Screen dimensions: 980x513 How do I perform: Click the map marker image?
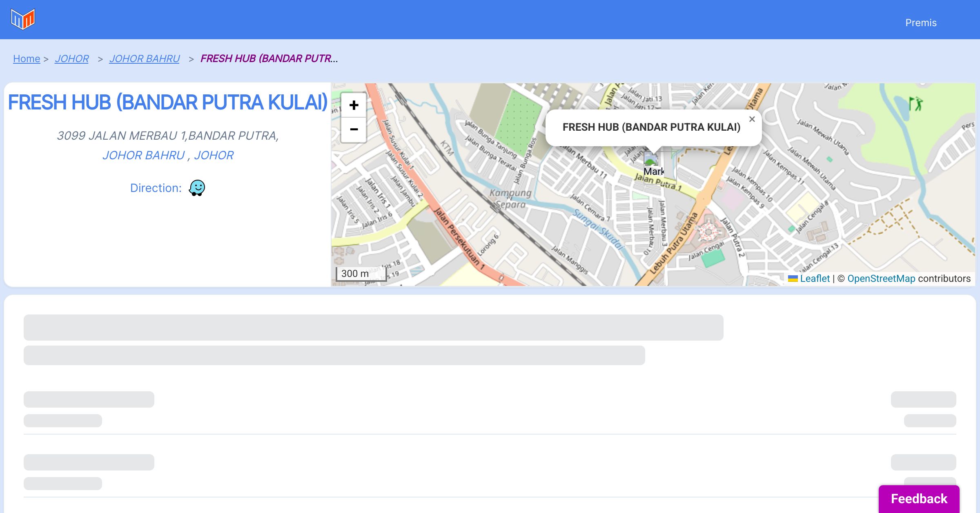tap(651, 159)
